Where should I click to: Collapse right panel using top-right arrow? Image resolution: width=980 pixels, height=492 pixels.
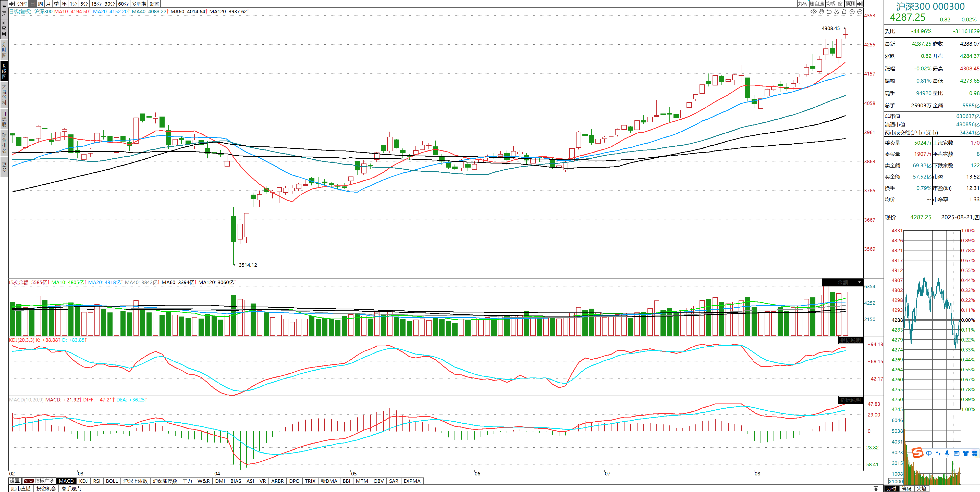coord(859,3)
